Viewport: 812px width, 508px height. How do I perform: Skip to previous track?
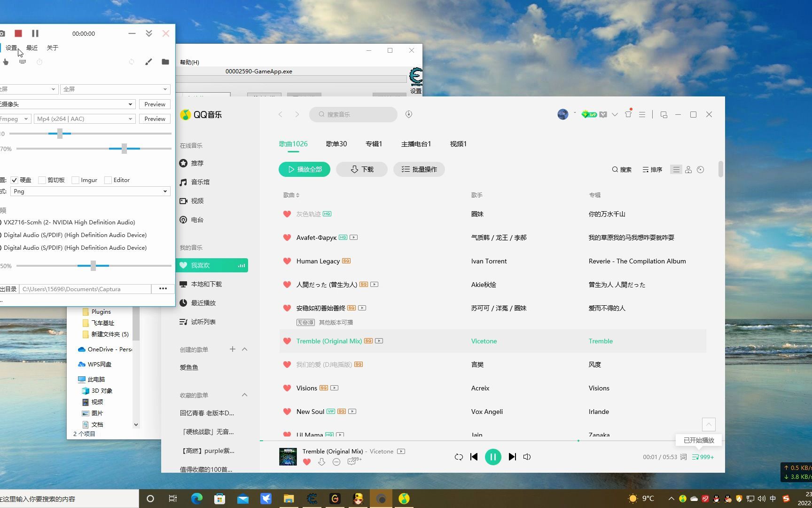click(x=474, y=457)
